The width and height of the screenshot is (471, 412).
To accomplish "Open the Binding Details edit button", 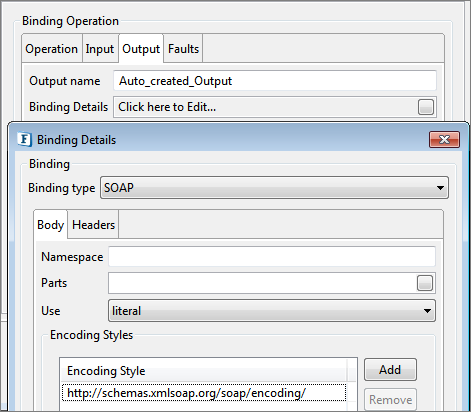I will (426, 107).
